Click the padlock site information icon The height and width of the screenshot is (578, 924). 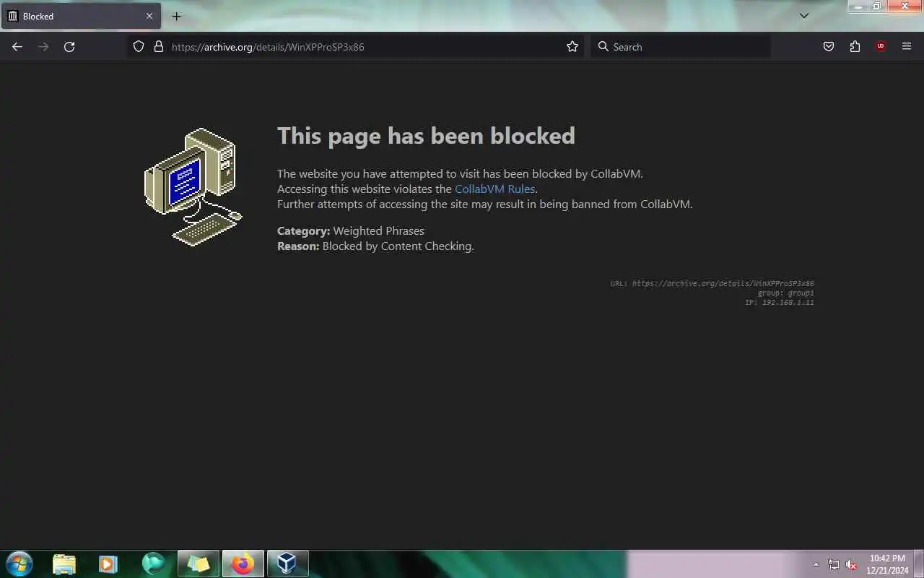[x=159, y=47]
